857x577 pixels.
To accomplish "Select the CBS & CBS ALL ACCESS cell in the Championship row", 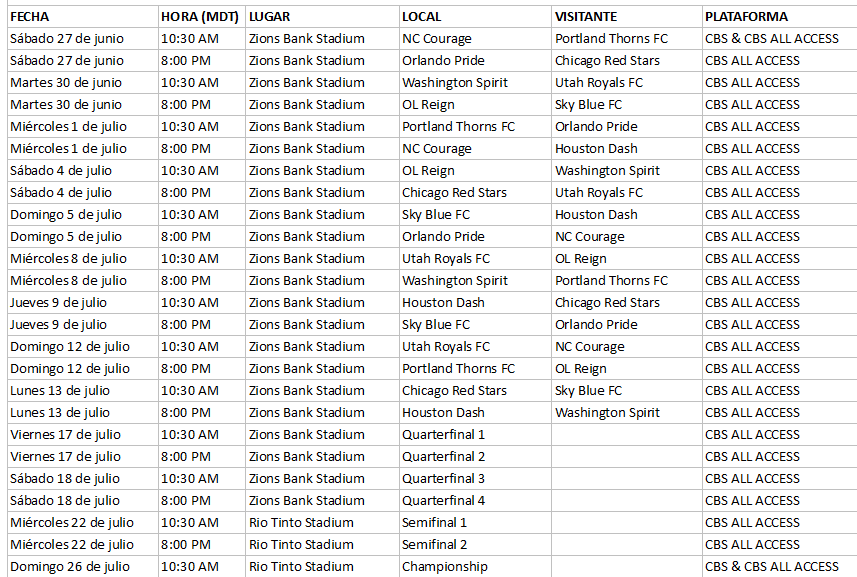I will tap(779, 567).
